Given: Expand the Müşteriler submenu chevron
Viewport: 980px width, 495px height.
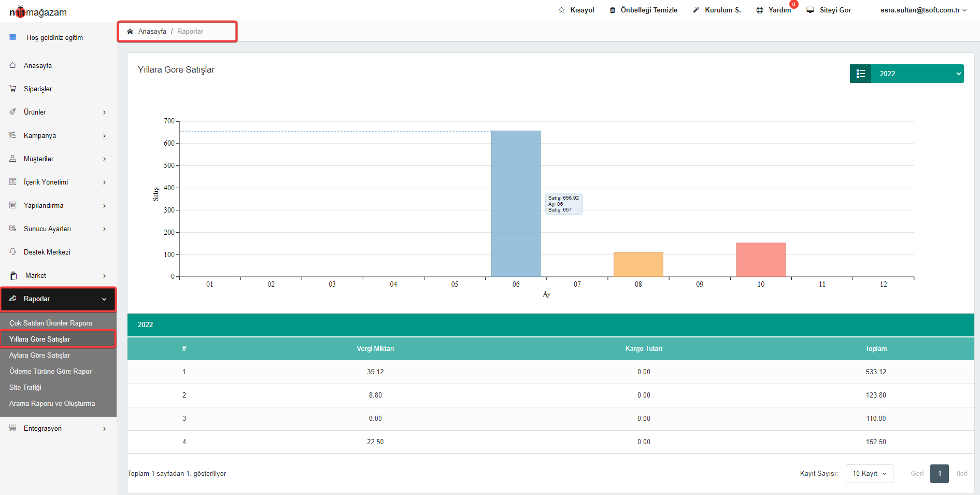Looking at the screenshot, I should coord(104,159).
